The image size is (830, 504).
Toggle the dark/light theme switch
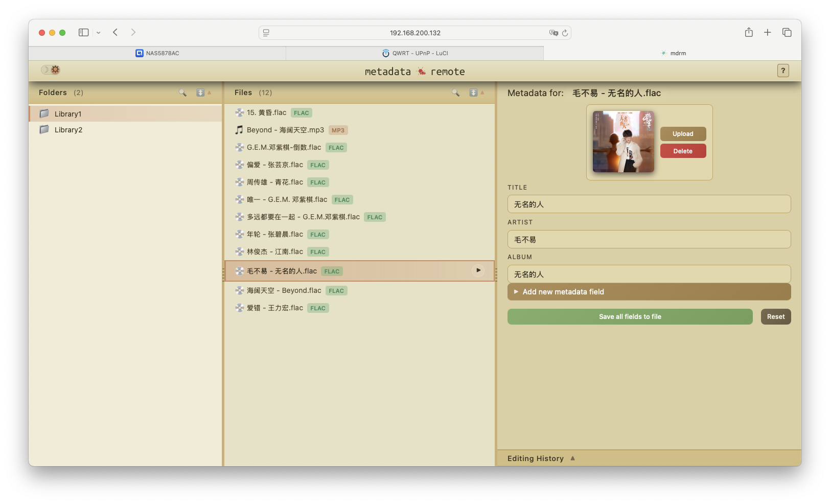[51, 70]
